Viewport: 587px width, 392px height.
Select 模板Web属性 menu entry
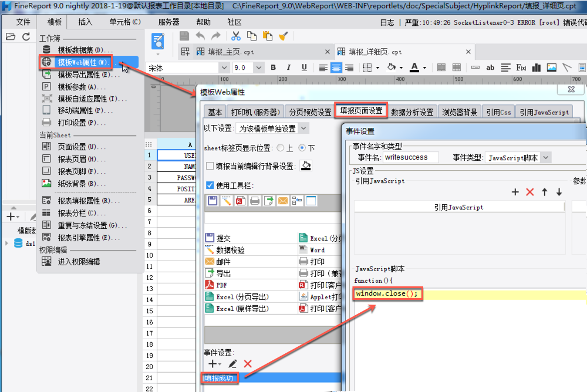click(89, 62)
